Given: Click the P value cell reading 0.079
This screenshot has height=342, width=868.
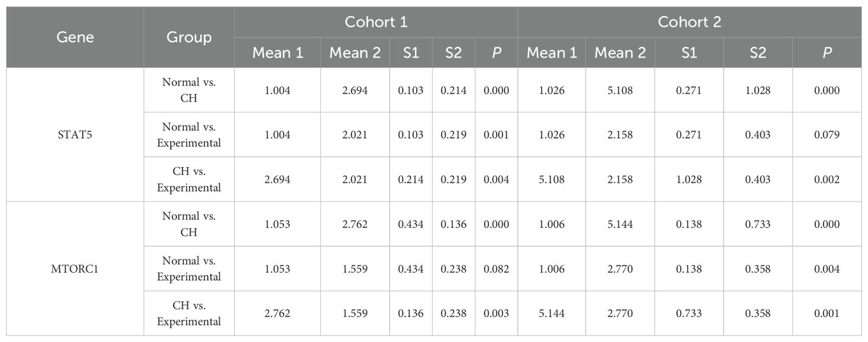Looking at the screenshot, I should point(827,135).
